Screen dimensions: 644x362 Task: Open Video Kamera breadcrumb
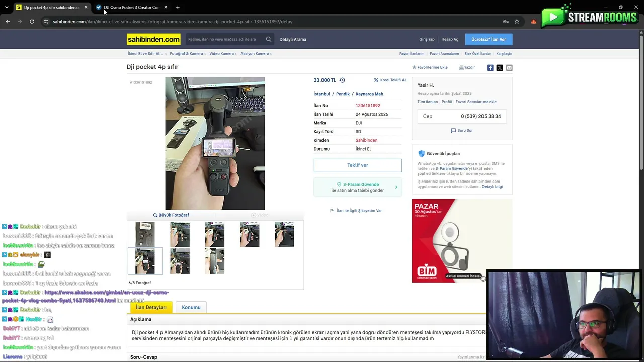(222, 54)
